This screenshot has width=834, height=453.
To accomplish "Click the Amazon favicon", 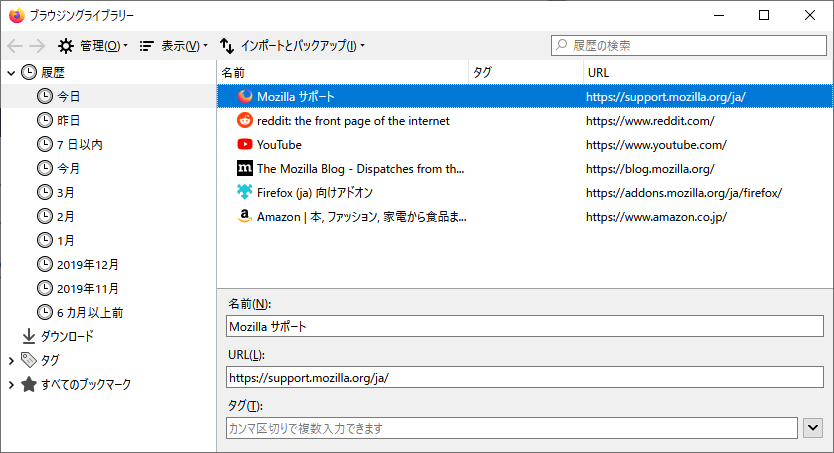I will (x=245, y=216).
